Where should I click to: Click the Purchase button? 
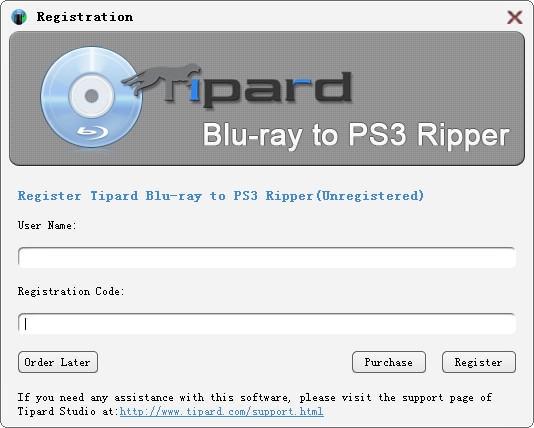[x=389, y=362]
